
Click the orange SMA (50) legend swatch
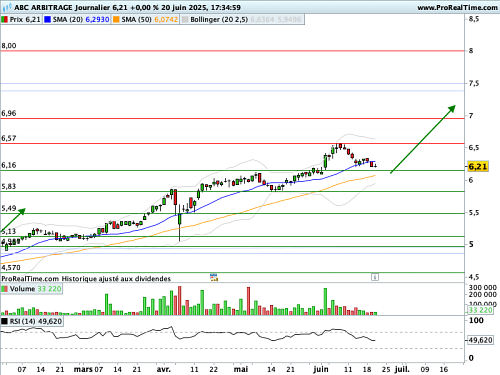[116, 20]
